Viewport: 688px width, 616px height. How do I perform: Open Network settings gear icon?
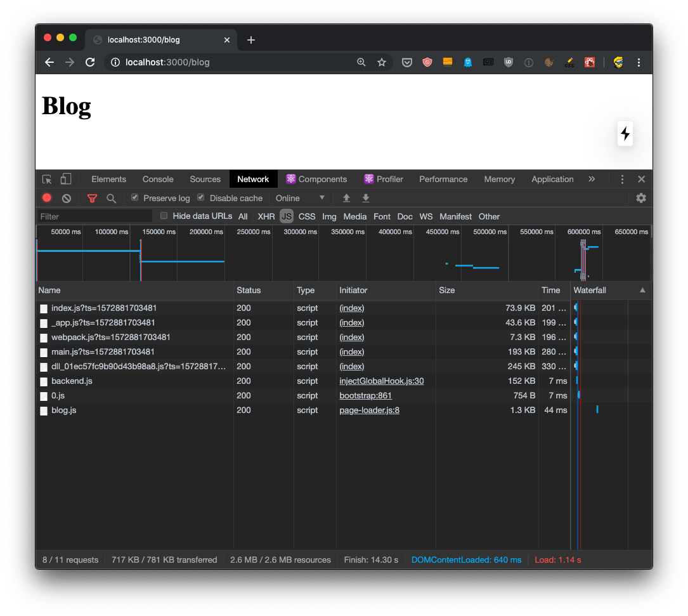tap(641, 198)
